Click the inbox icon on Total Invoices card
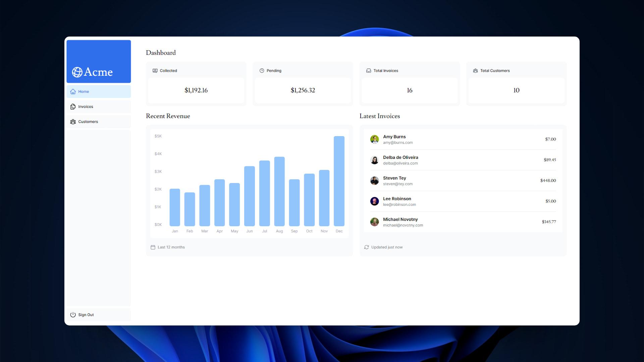Screen dimensions: 644x362 click(368, 70)
